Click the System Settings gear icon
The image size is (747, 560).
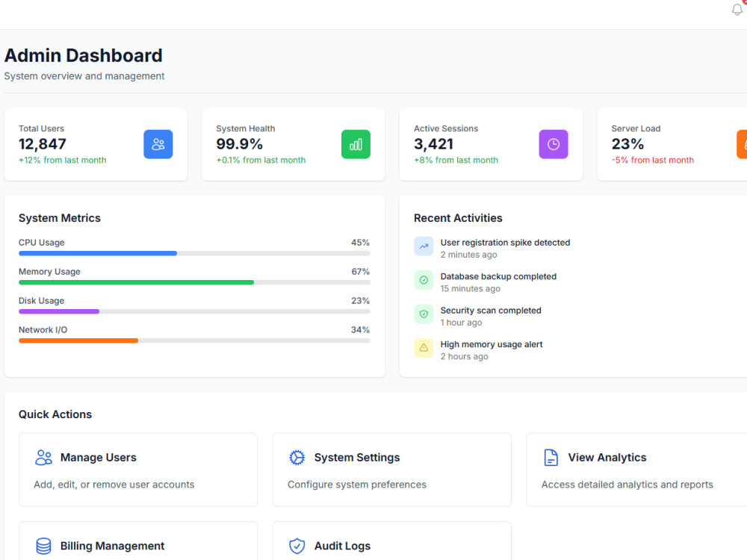[x=297, y=457]
